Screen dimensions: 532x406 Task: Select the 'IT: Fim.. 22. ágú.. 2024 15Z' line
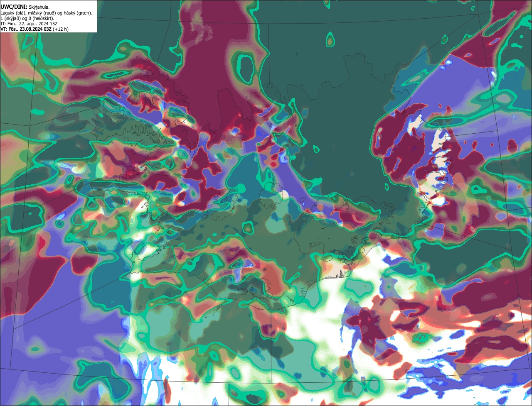[x=30, y=24]
